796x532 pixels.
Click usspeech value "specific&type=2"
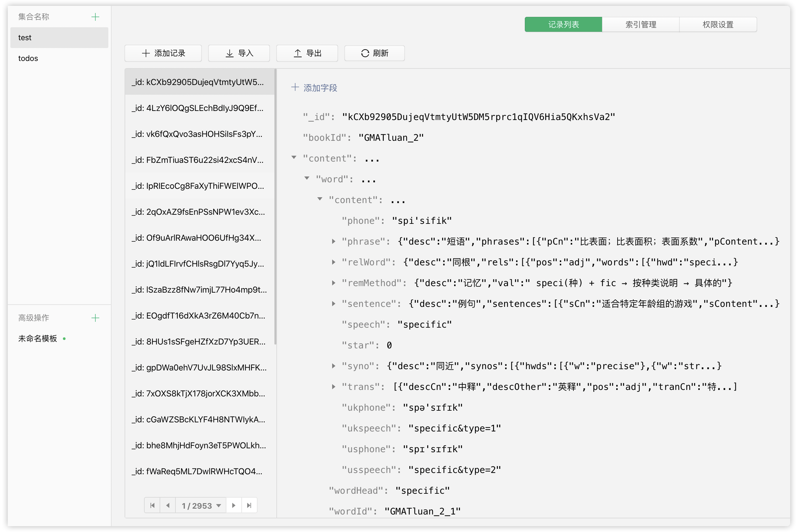coord(454,470)
